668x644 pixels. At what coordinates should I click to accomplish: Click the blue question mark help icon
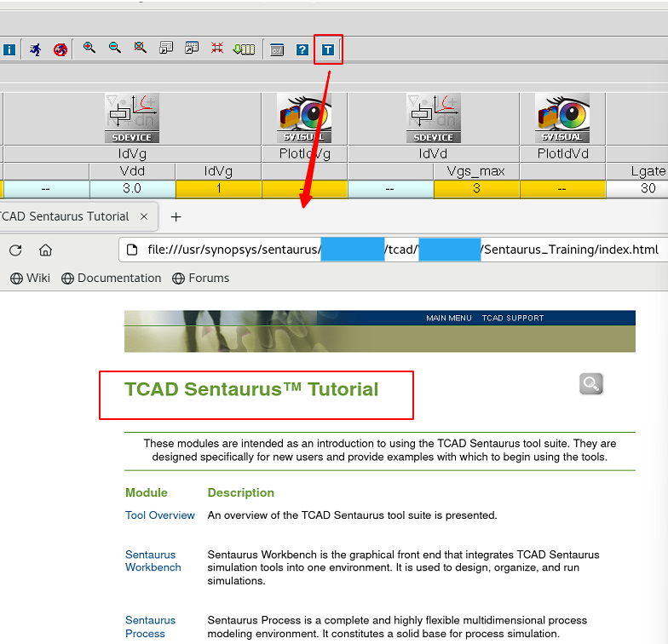coord(302,49)
